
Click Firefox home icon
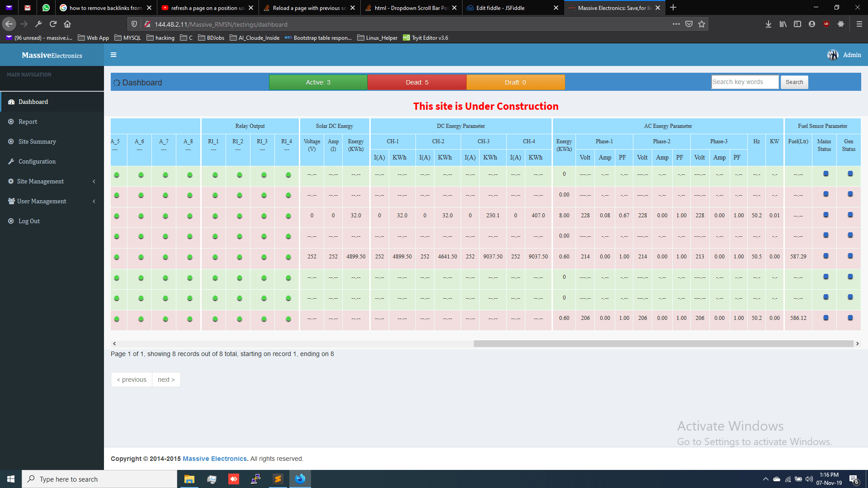(67, 24)
